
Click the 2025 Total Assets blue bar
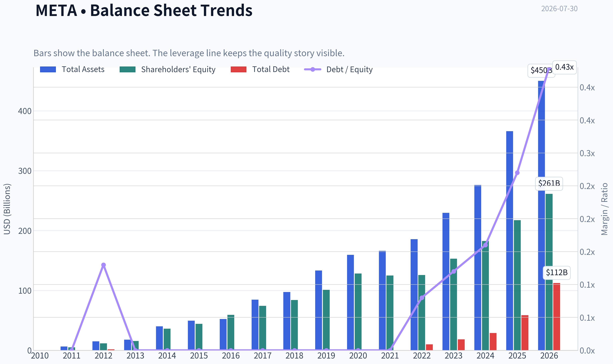pyautogui.click(x=510, y=241)
